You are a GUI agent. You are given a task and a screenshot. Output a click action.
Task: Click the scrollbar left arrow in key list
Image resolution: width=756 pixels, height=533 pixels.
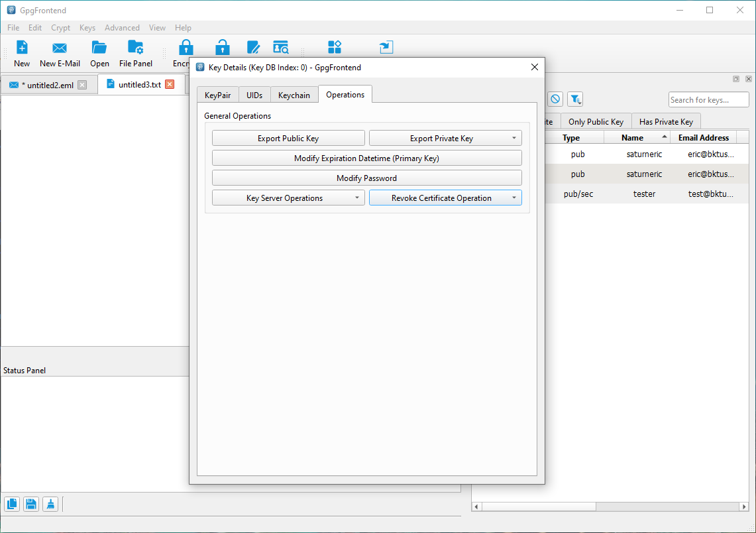pos(476,506)
